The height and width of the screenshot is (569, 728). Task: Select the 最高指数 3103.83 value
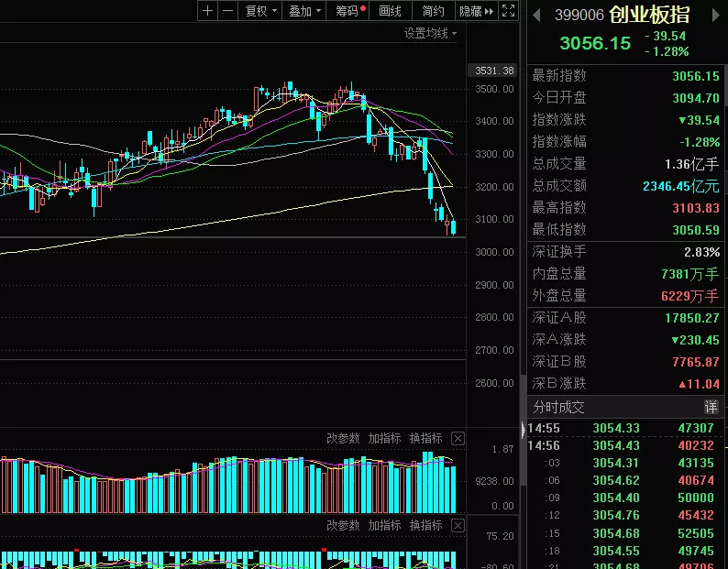[x=696, y=208]
